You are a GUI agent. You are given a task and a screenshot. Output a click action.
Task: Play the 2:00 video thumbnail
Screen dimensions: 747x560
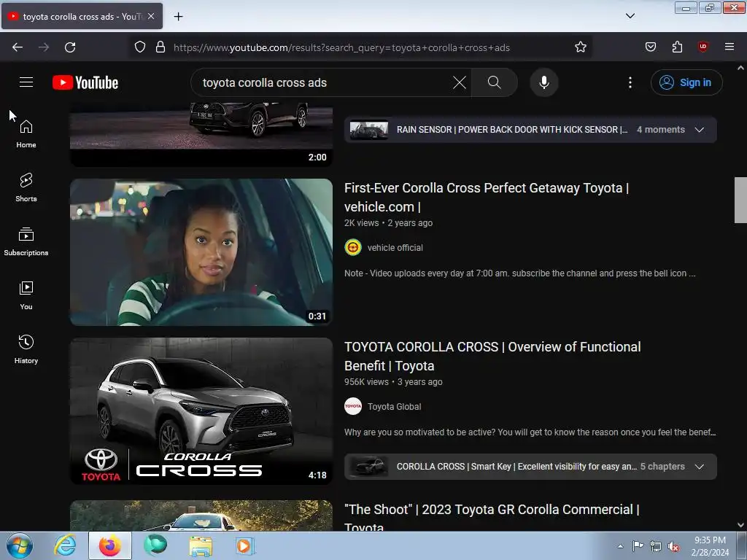coord(201,134)
